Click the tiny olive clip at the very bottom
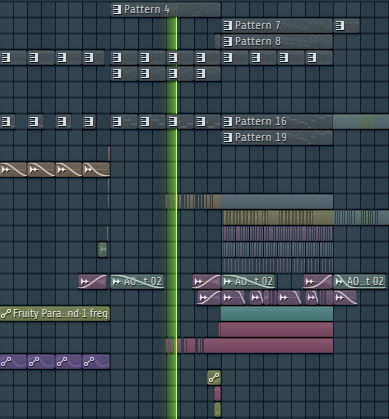Viewport: 389px width, 419px height. [x=217, y=409]
